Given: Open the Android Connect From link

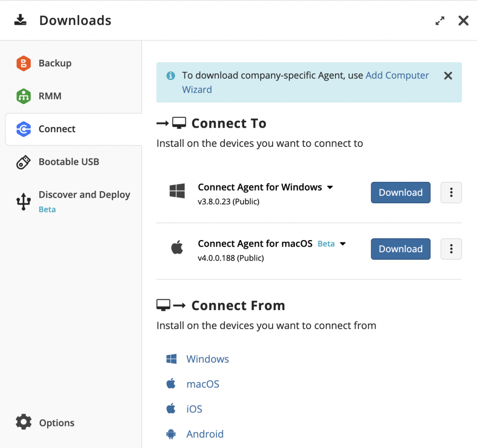Looking at the screenshot, I should (205, 434).
